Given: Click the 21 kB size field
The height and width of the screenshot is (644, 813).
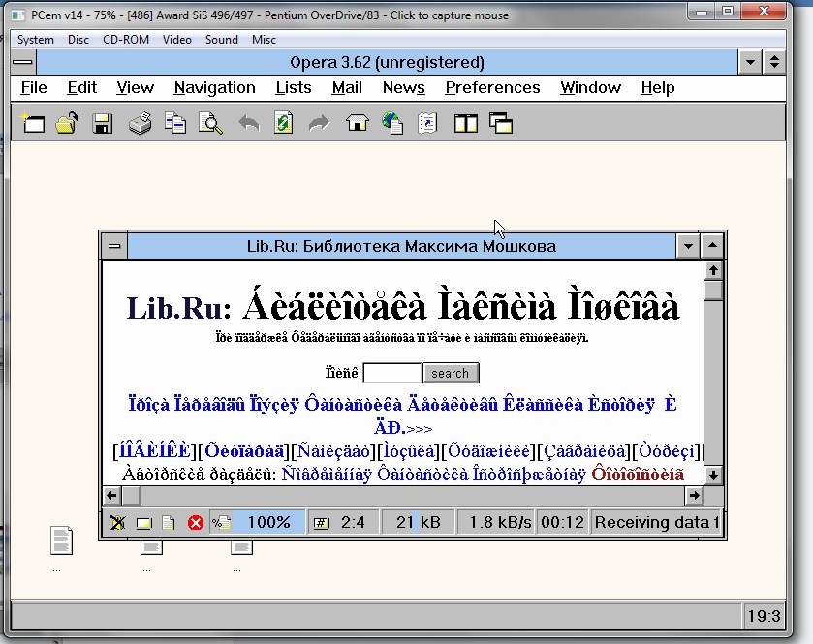Looking at the screenshot, I should 419,522.
